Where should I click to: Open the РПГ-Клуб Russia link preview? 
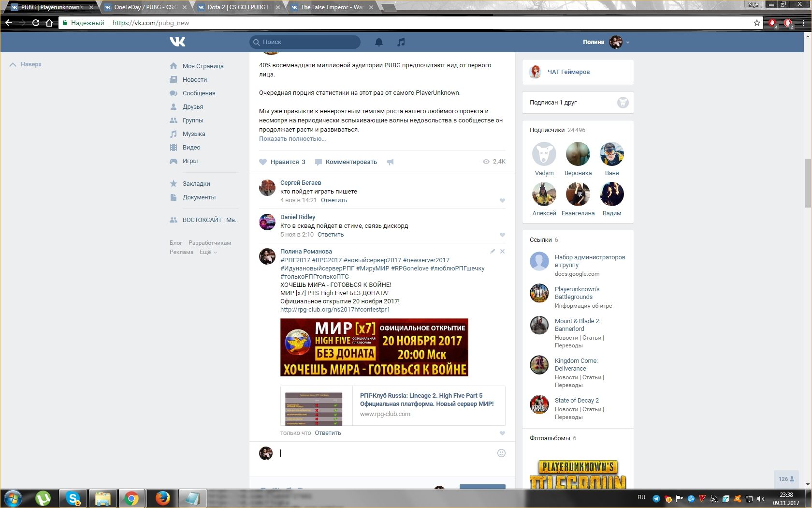pyautogui.click(x=392, y=405)
